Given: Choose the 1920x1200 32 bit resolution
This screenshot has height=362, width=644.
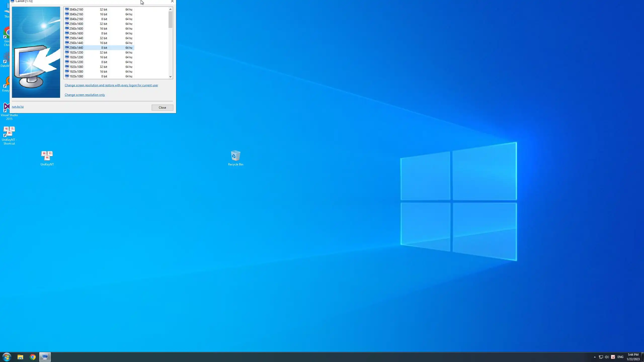Looking at the screenshot, I should [76, 53].
